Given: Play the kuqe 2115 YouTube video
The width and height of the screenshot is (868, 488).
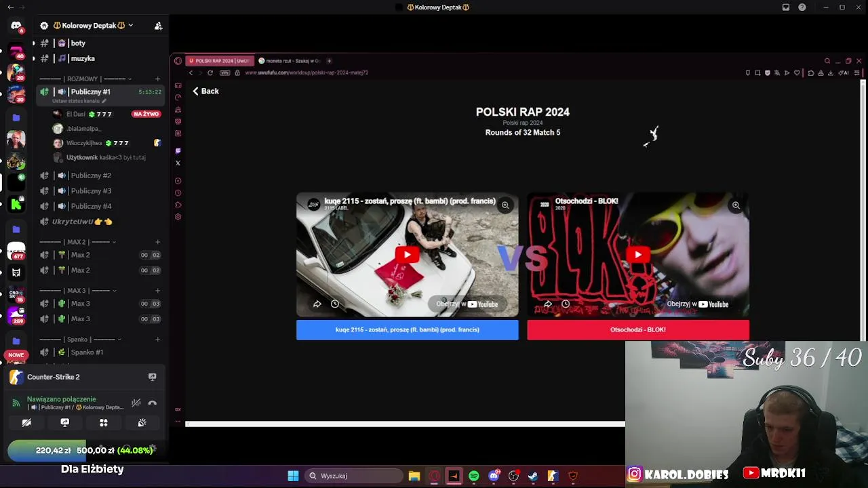Looking at the screenshot, I should pyautogui.click(x=407, y=255).
